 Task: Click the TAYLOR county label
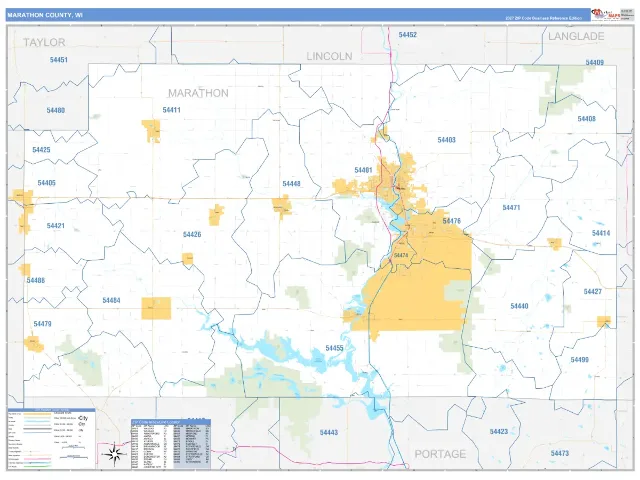pyautogui.click(x=44, y=42)
